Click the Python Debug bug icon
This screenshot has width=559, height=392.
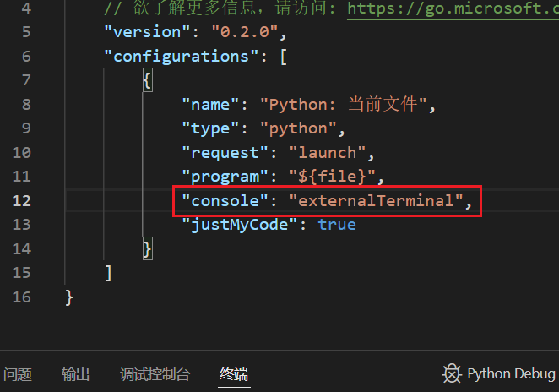(x=452, y=374)
